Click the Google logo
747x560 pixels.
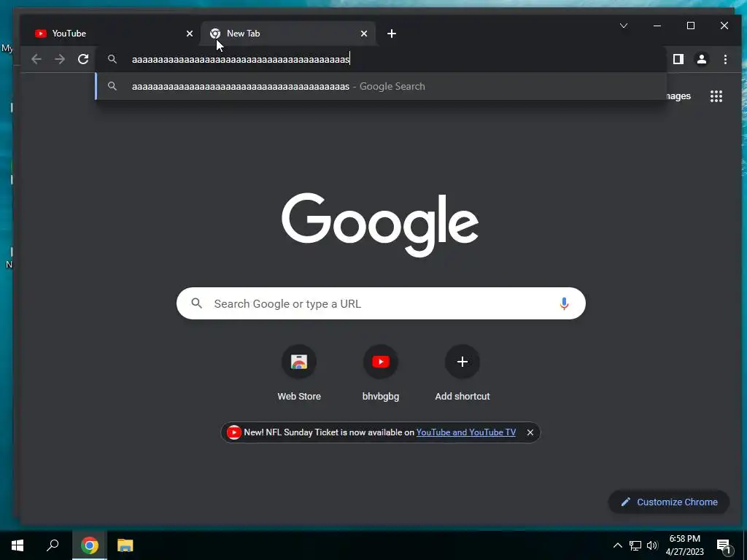(380, 225)
